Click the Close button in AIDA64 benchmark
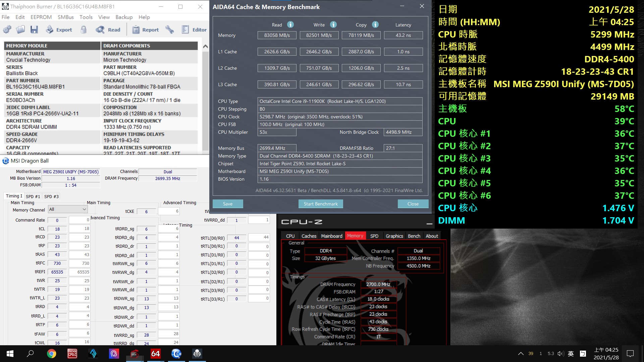644x362 pixels. tap(413, 204)
